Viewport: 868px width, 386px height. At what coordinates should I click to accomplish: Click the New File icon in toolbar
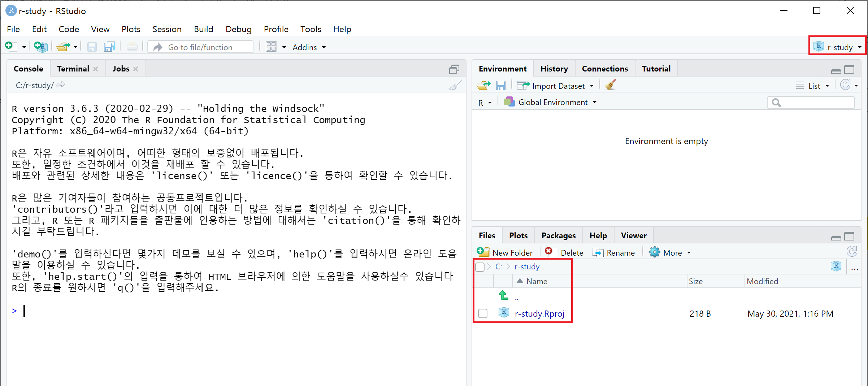9,47
